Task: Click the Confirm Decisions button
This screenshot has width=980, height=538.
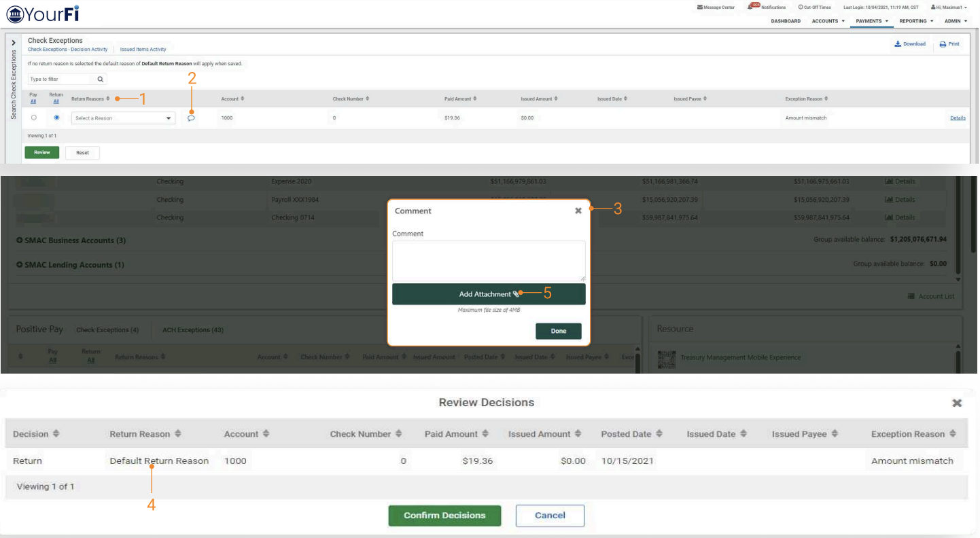Action: [x=444, y=516]
